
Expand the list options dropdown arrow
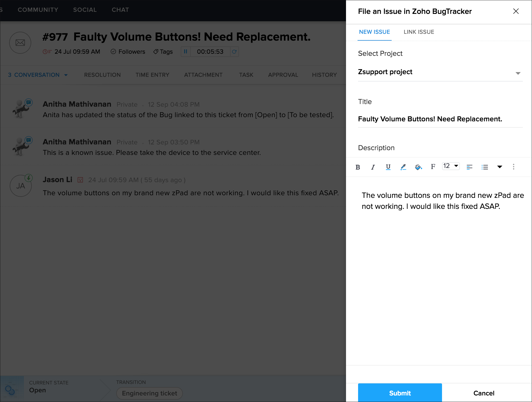pos(499,167)
